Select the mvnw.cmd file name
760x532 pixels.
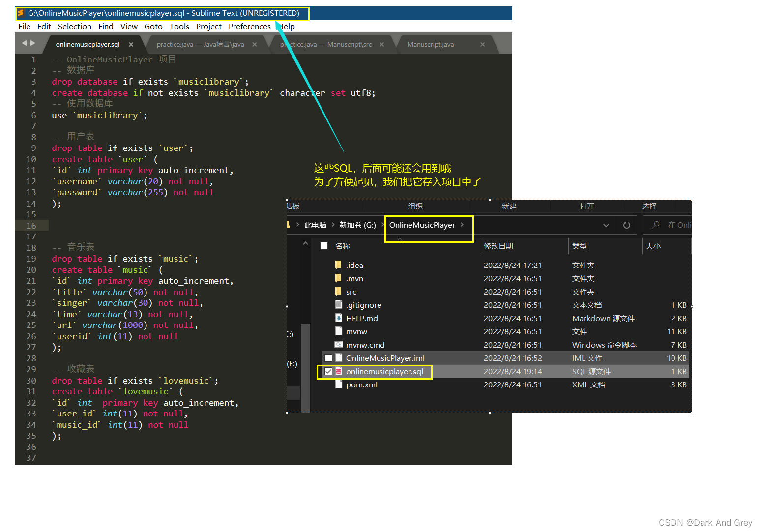(365, 345)
